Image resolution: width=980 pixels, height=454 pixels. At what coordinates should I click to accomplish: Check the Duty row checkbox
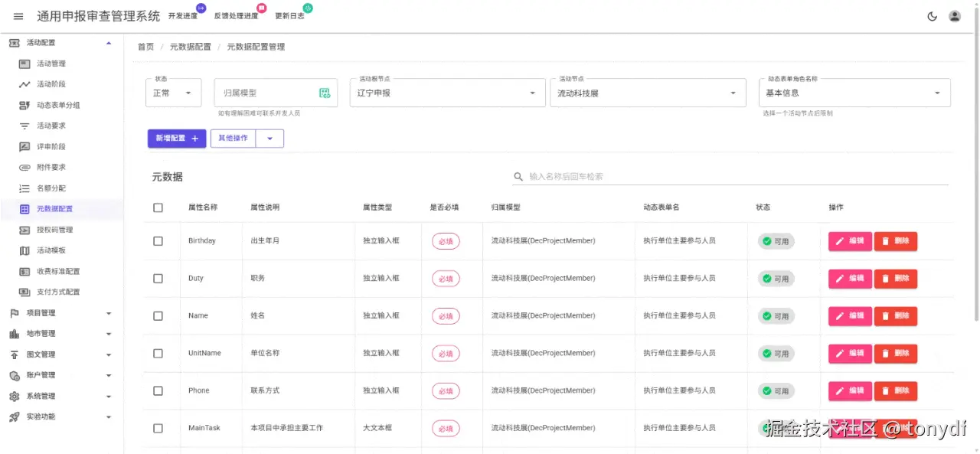158,278
